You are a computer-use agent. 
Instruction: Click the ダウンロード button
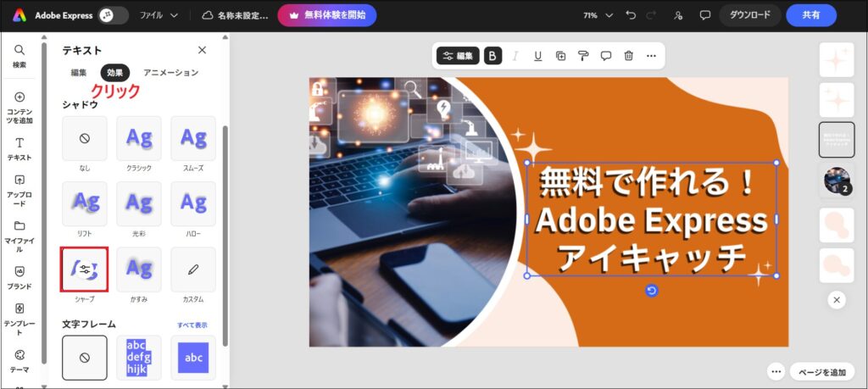click(750, 15)
